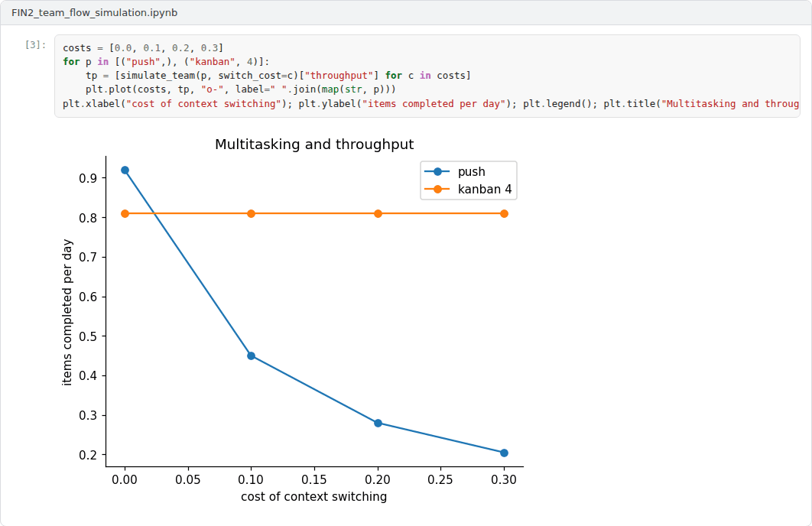Click the push data point at cost 0.30

pos(505,453)
